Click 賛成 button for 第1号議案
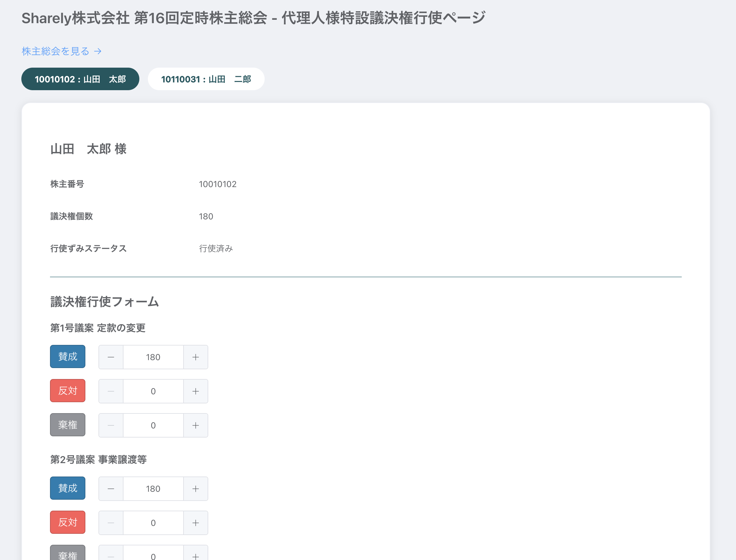Image resolution: width=736 pixels, height=560 pixels. (68, 357)
